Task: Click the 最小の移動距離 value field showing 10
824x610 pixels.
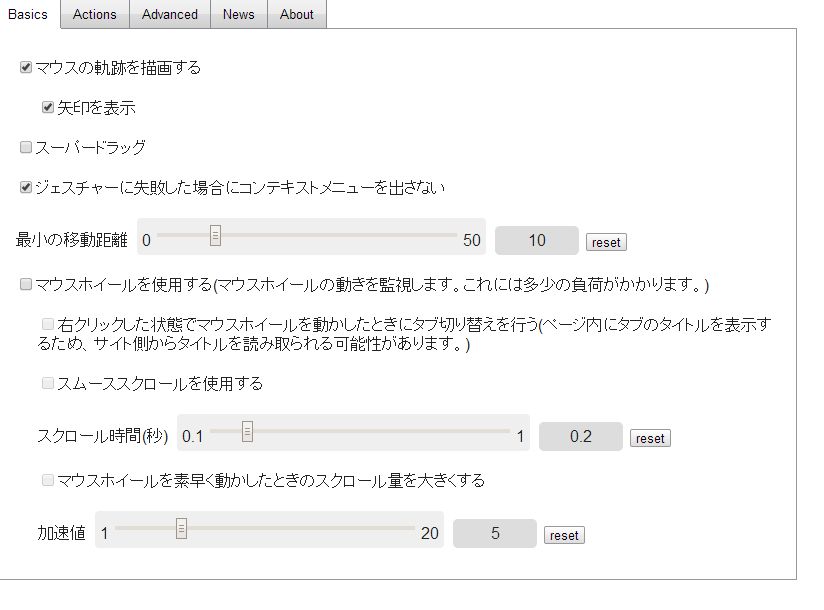Action: tap(537, 241)
